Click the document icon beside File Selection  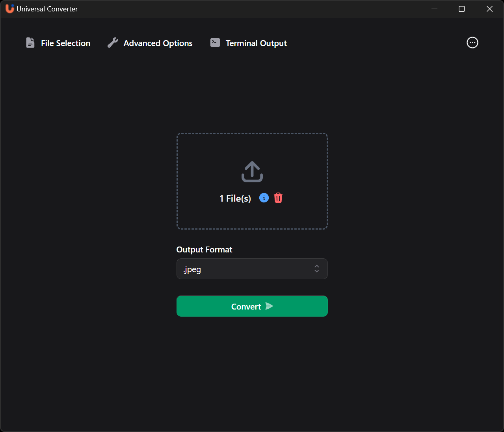[x=30, y=43]
